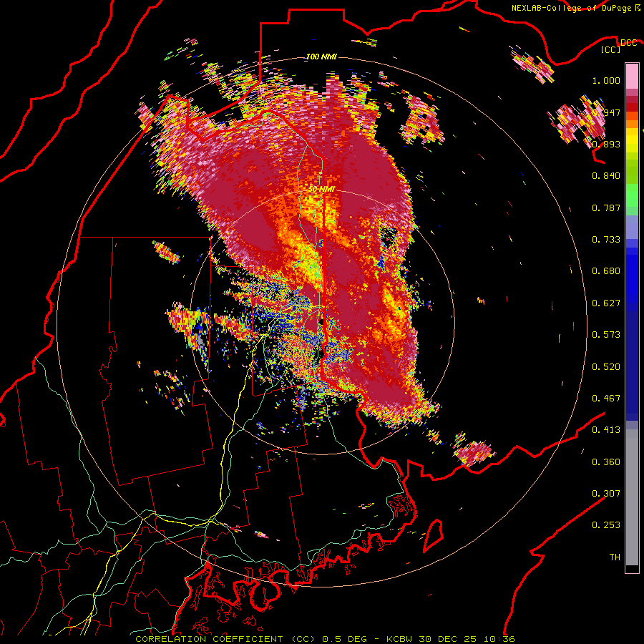Click the long gray segment of color bar
This screenshot has height=644, width=644.
pos(632,497)
